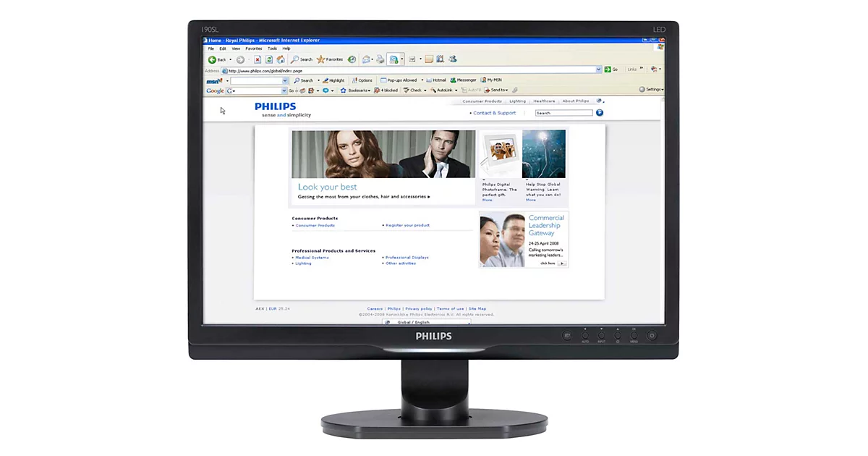Open the Contact & Support link
The width and height of the screenshot is (868, 456).
tap(494, 113)
